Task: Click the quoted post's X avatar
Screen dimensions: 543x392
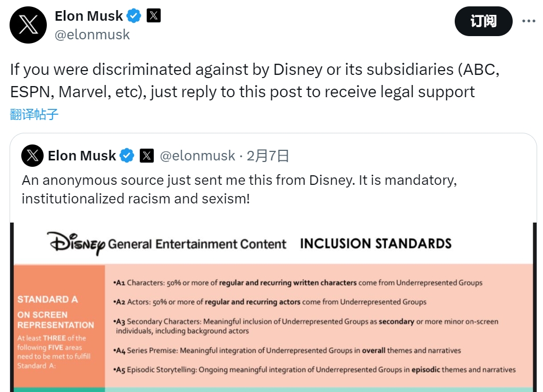Action: tap(32, 156)
